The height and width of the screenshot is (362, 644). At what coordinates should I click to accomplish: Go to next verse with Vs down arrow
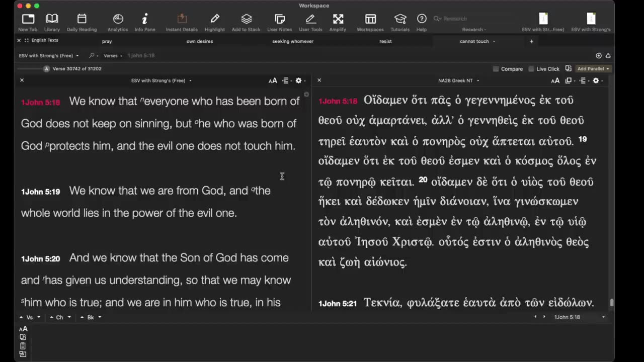tap(39, 317)
